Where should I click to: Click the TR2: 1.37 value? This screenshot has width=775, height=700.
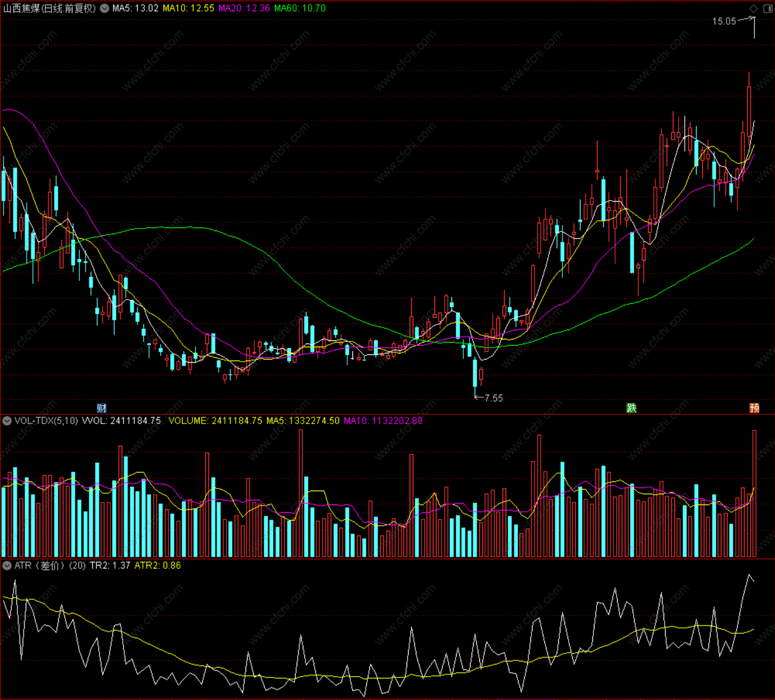coord(110,566)
